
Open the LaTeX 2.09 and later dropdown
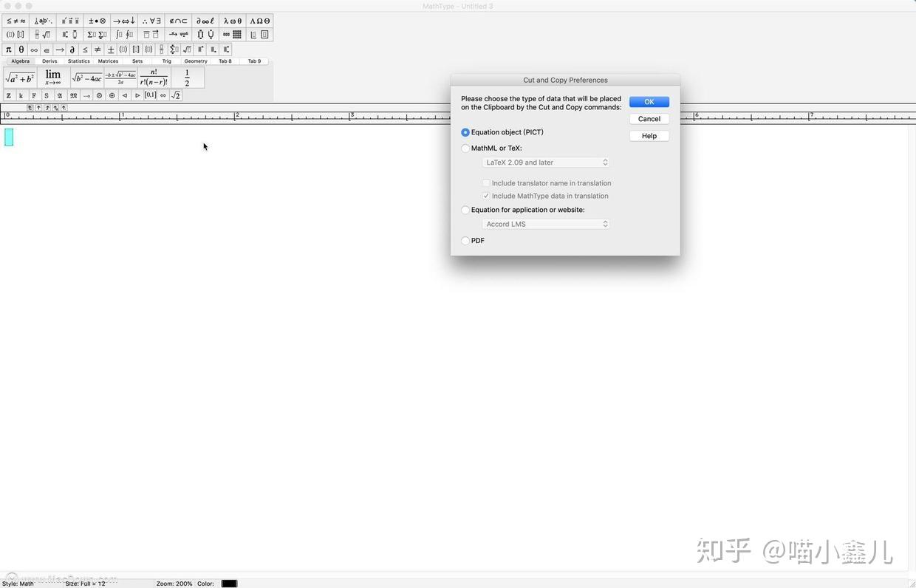[x=545, y=162]
